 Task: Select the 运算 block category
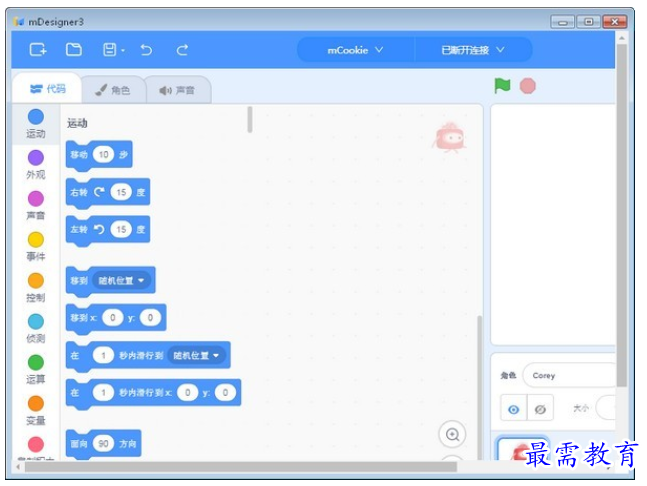coord(36,369)
